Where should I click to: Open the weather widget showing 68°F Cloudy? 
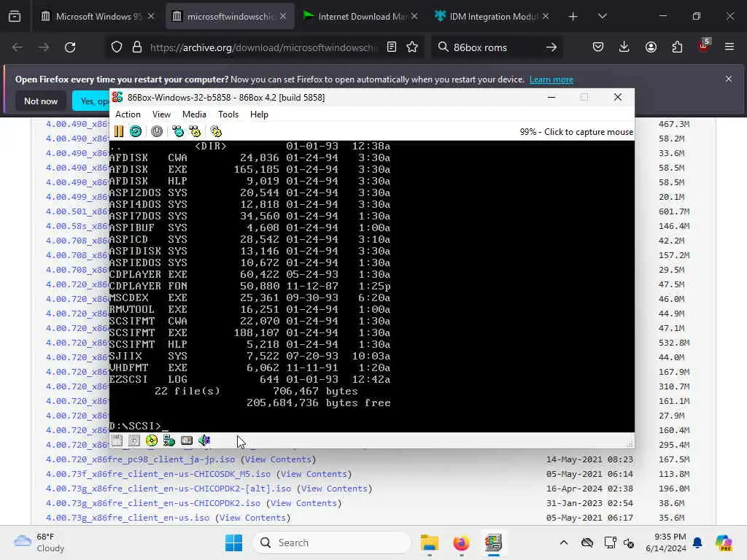pyautogui.click(x=39, y=542)
